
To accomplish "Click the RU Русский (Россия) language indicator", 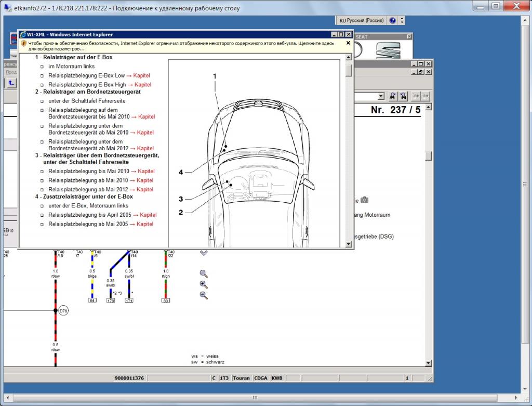I will [362, 20].
